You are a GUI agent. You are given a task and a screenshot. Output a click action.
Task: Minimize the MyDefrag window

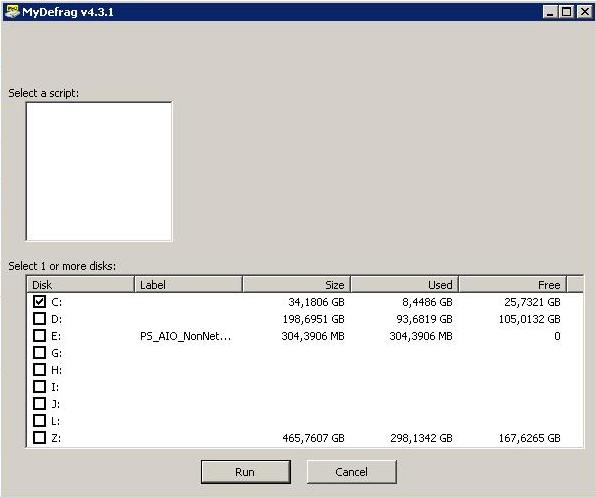pyautogui.click(x=550, y=12)
